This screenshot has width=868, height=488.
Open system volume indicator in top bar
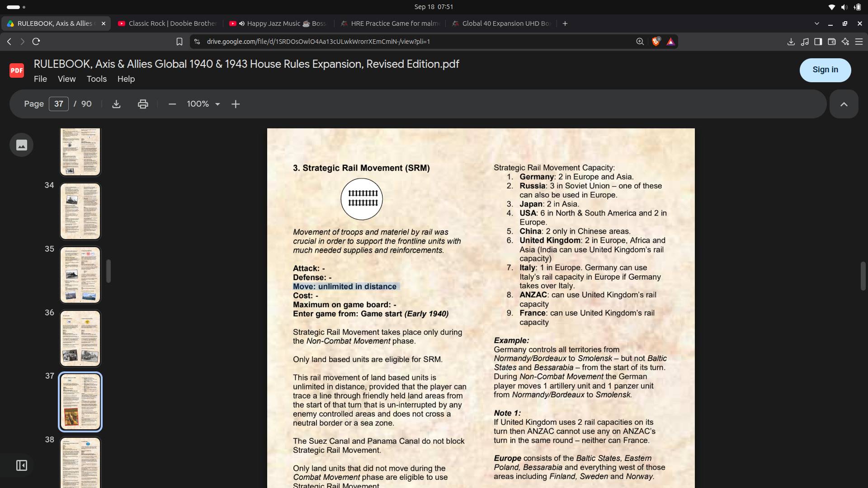(x=844, y=7)
